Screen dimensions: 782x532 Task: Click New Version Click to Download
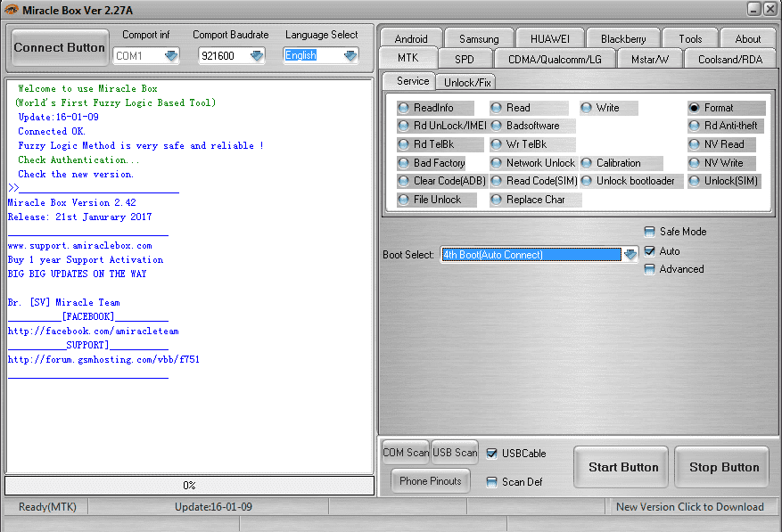[690, 507]
